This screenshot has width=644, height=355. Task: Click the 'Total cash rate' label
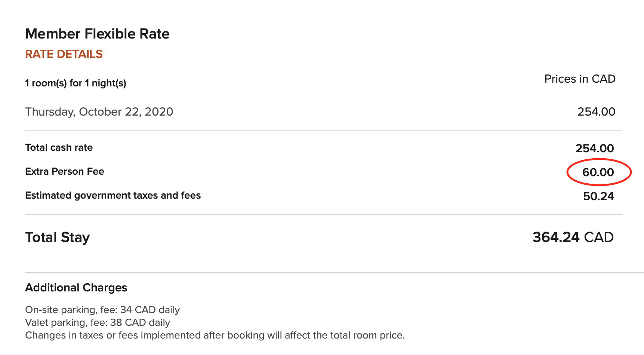pos(59,147)
